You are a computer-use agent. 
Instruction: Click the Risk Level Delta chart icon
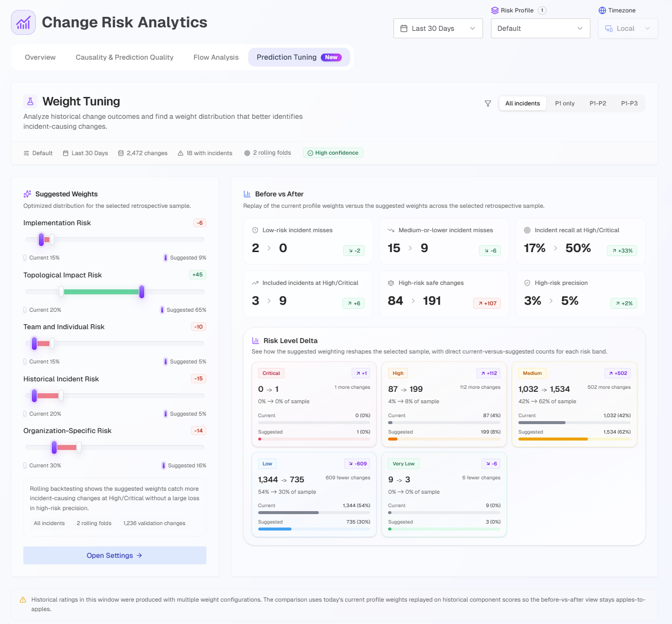(255, 341)
